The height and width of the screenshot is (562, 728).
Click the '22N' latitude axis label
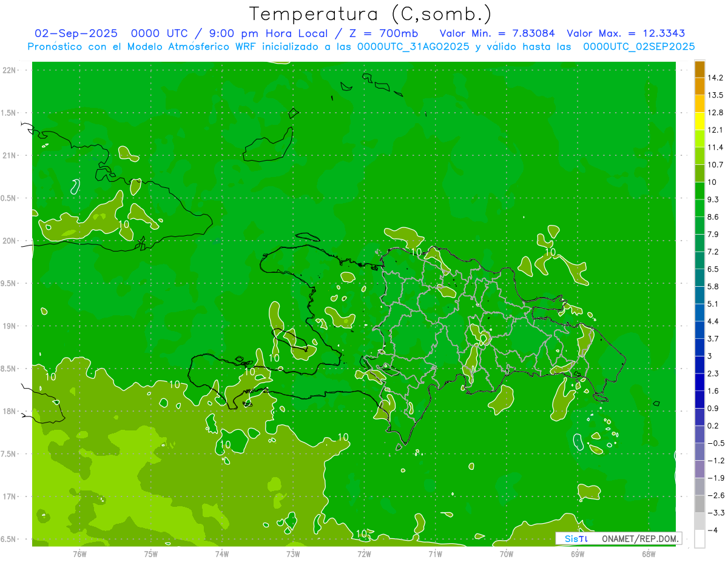[8, 70]
